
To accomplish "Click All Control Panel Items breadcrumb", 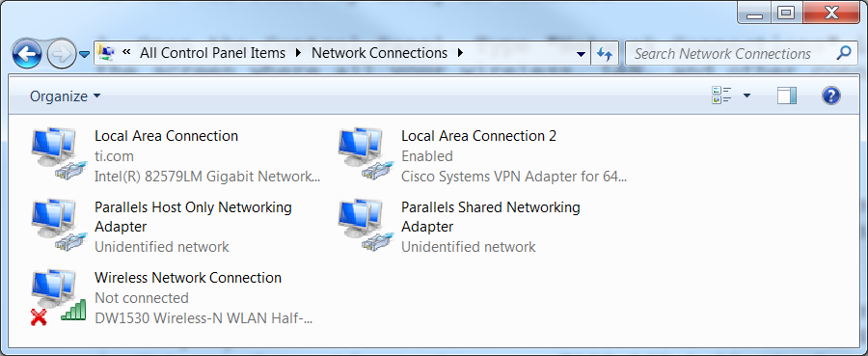I will (212, 53).
